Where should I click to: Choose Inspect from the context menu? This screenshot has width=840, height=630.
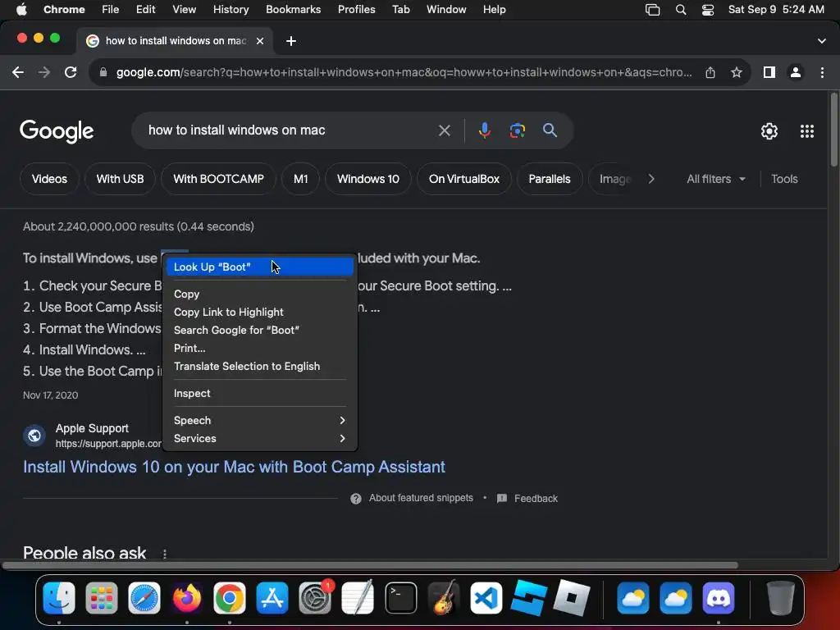(260, 393)
